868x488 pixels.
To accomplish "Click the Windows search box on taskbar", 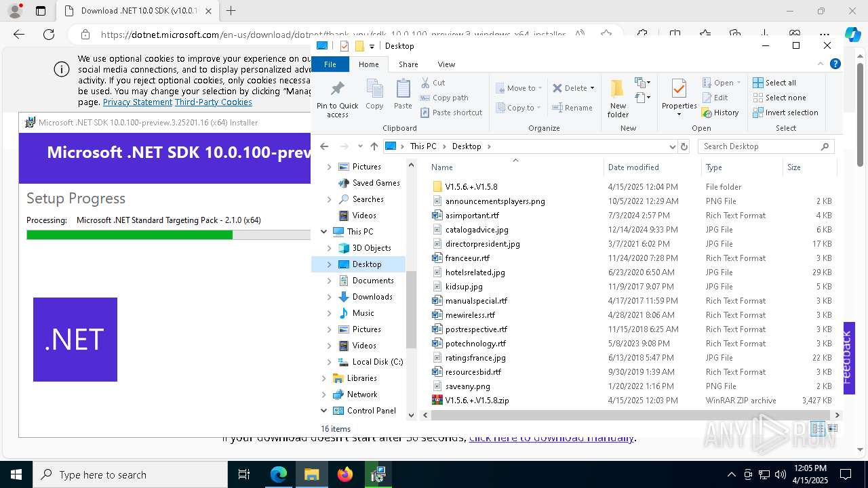I will (130, 474).
